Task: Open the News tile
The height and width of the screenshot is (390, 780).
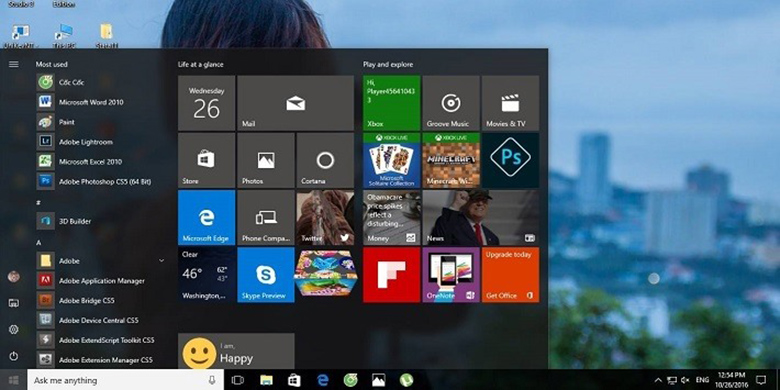Action: click(x=481, y=217)
